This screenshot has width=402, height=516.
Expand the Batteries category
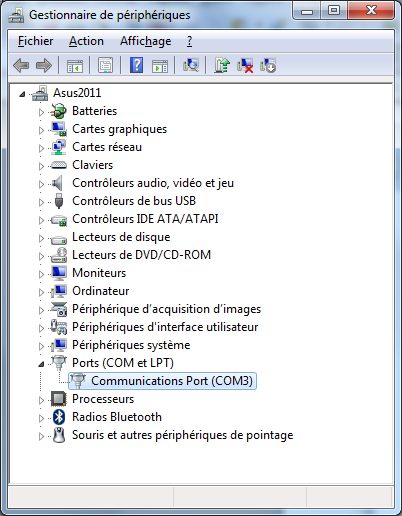[x=41, y=112]
